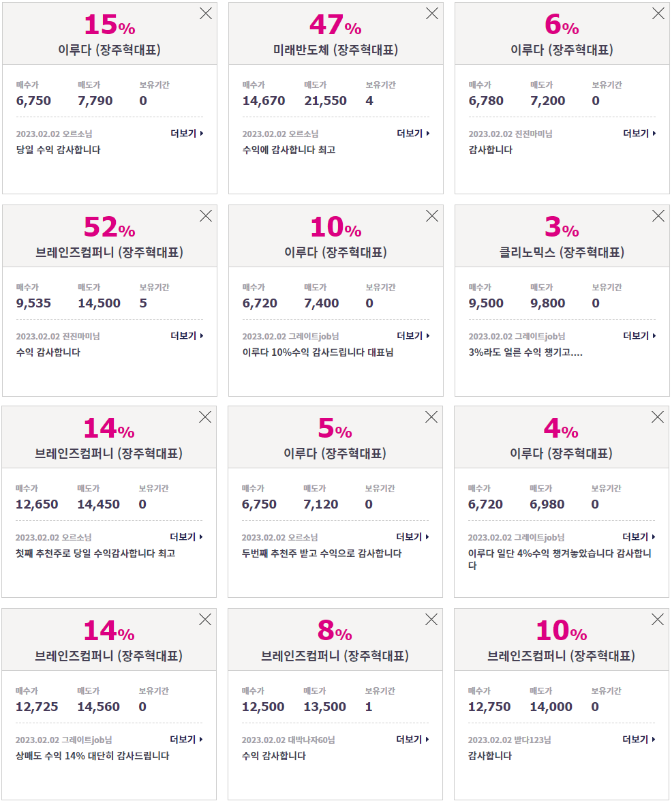Close the 47% 미래반도체 card
This screenshot has width=672, height=801.
pos(432,14)
